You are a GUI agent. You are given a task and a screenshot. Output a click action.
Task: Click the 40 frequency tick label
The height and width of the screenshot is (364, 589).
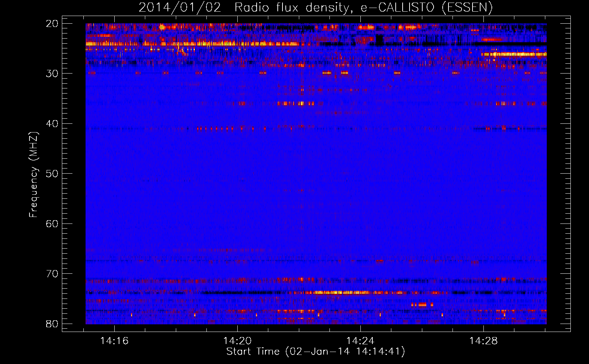point(52,124)
